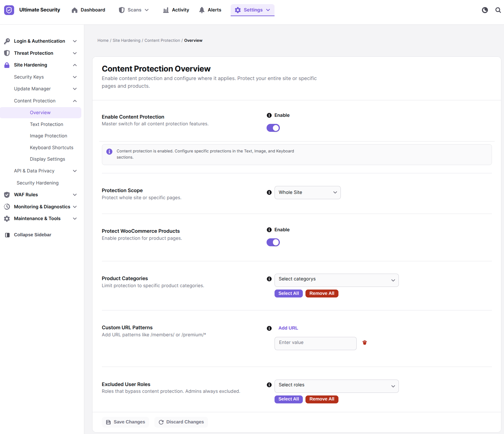Click Select All under Excluded User Roles

point(289,399)
